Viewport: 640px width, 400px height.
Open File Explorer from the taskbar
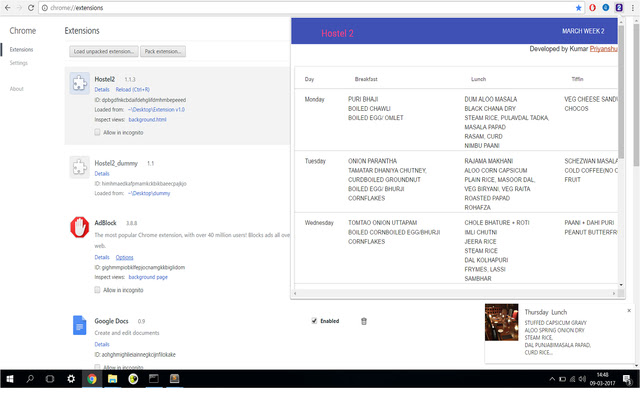(112, 379)
